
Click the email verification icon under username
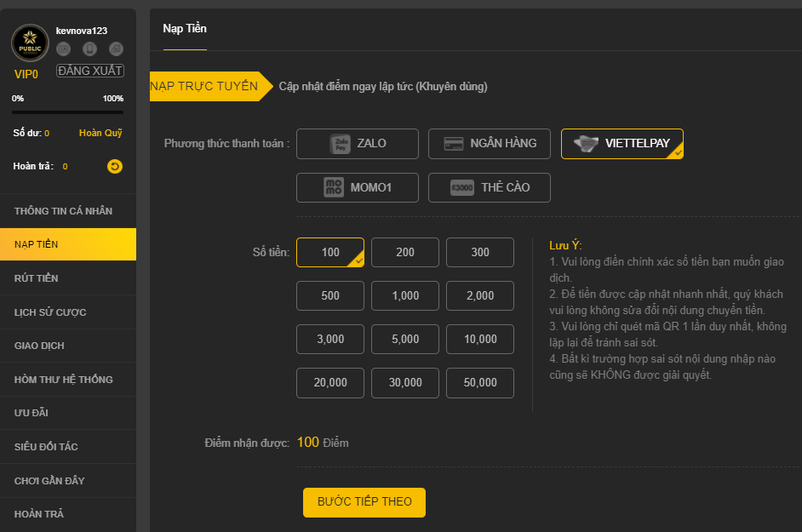(64, 49)
